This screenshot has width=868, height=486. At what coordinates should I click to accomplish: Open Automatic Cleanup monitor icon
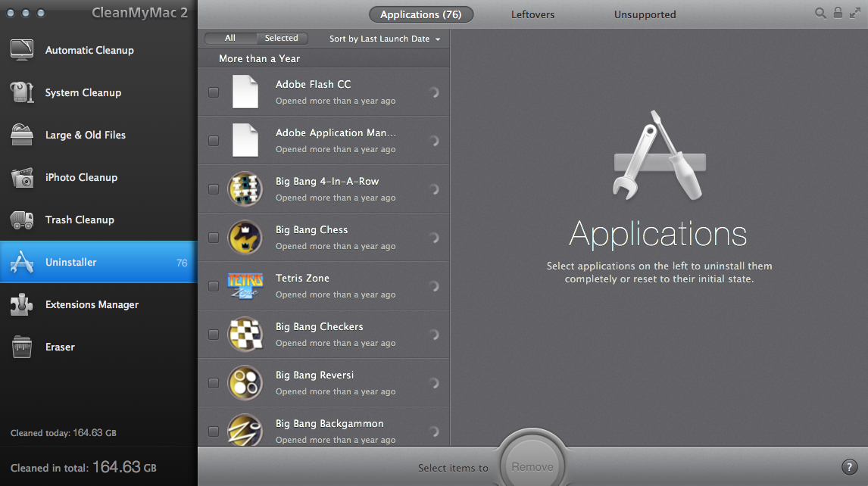click(22, 50)
